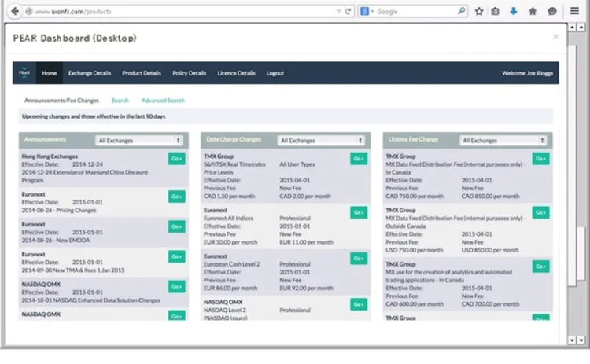The height and width of the screenshot is (364, 590).
Task: Open the Google search engine selector
Action: 367,11
